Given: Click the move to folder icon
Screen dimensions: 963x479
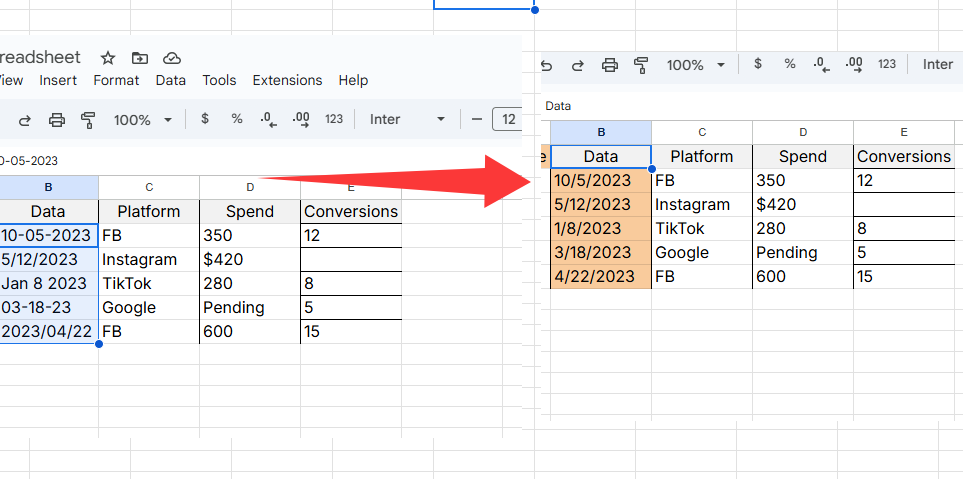Looking at the screenshot, I should 139,58.
